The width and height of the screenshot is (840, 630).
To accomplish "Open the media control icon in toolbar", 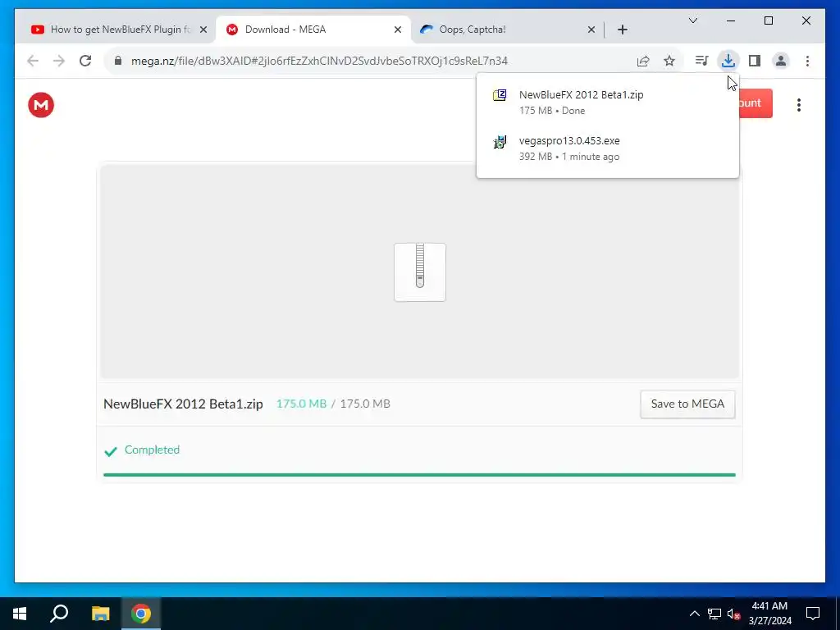I will (x=701, y=61).
